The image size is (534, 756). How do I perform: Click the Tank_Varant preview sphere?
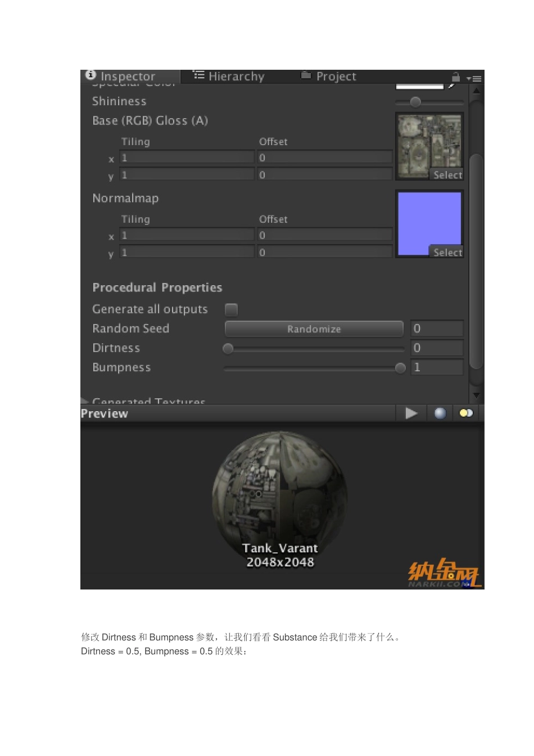click(x=280, y=499)
